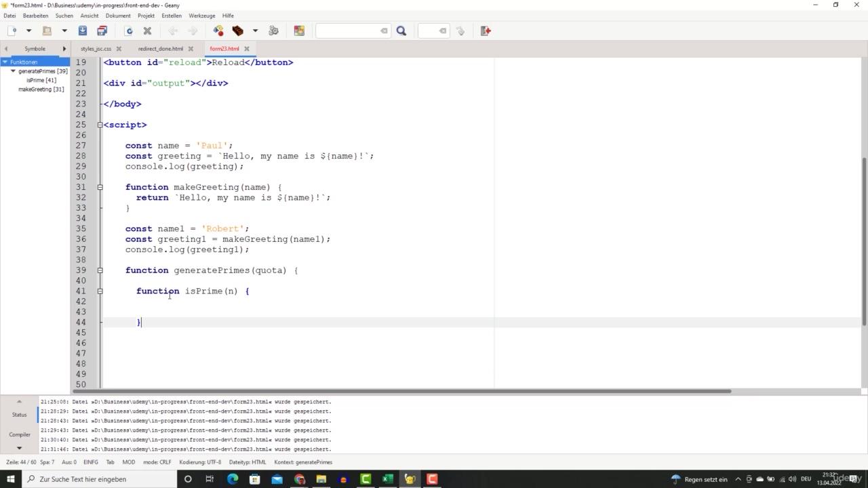The image size is (868, 488).
Task: Close the styles_jsc.css tab
Action: 119,49
